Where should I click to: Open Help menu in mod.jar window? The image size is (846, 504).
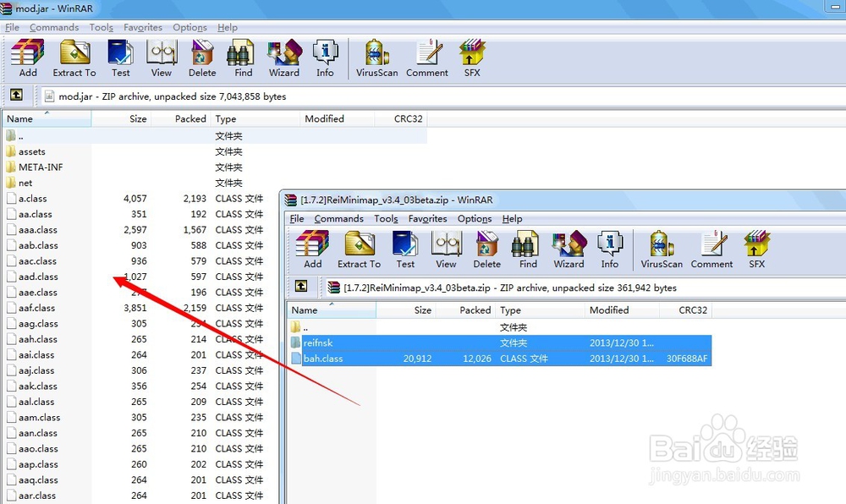pos(227,28)
